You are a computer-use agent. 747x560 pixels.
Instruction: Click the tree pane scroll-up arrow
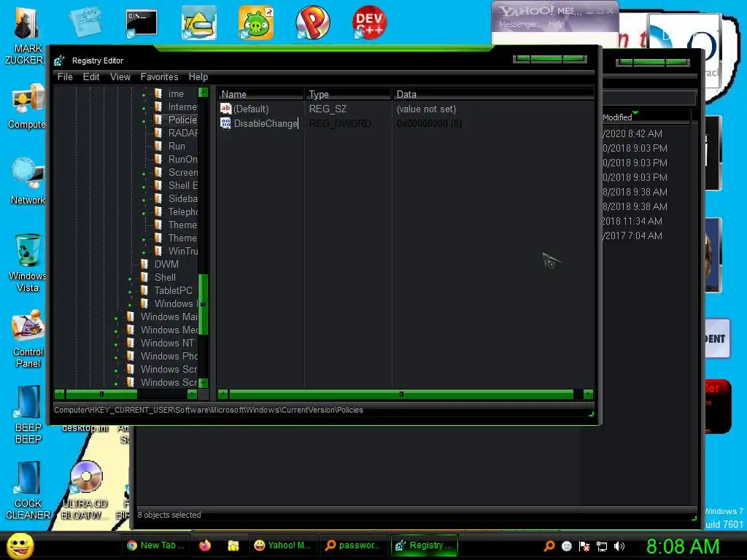click(203, 93)
